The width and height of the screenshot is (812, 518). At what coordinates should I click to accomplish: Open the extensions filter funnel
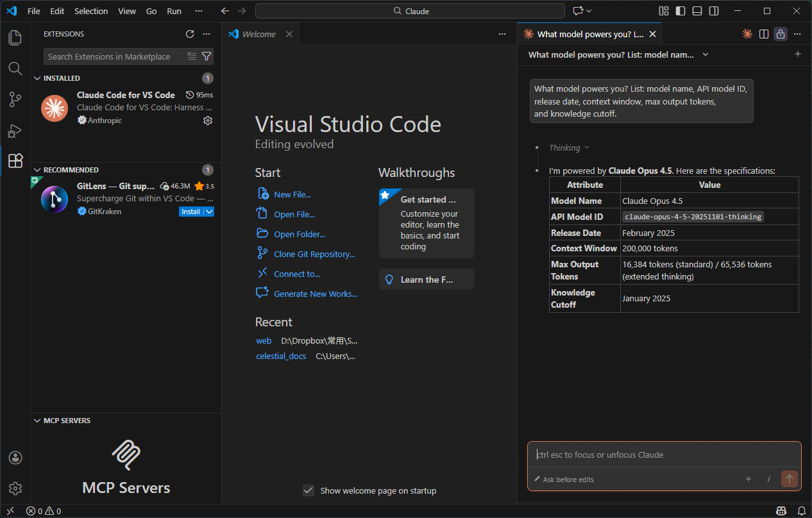[207, 56]
